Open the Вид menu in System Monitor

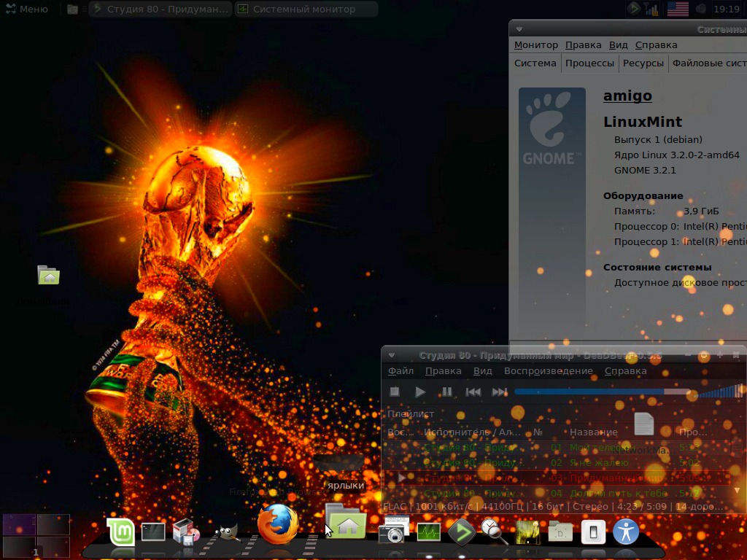[618, 44]
